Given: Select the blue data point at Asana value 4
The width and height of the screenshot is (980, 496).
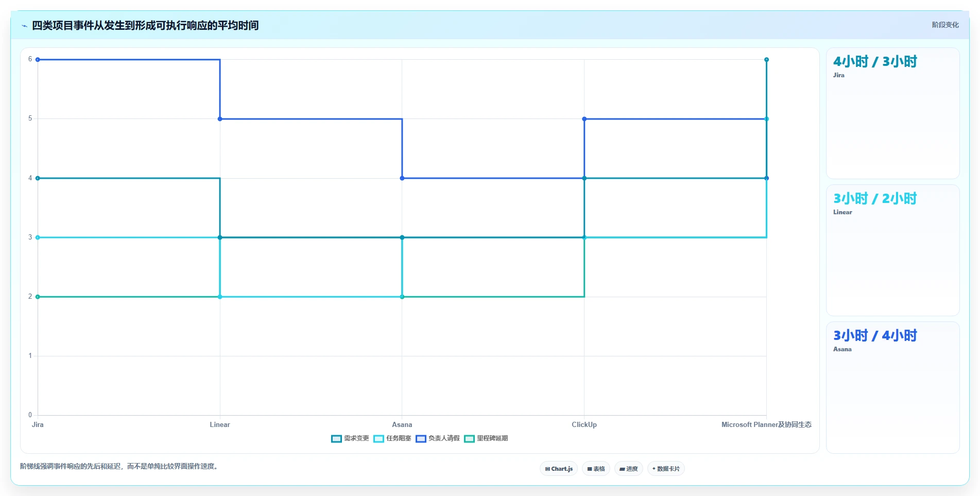Looking at the screenshot, I should [402, 178].
